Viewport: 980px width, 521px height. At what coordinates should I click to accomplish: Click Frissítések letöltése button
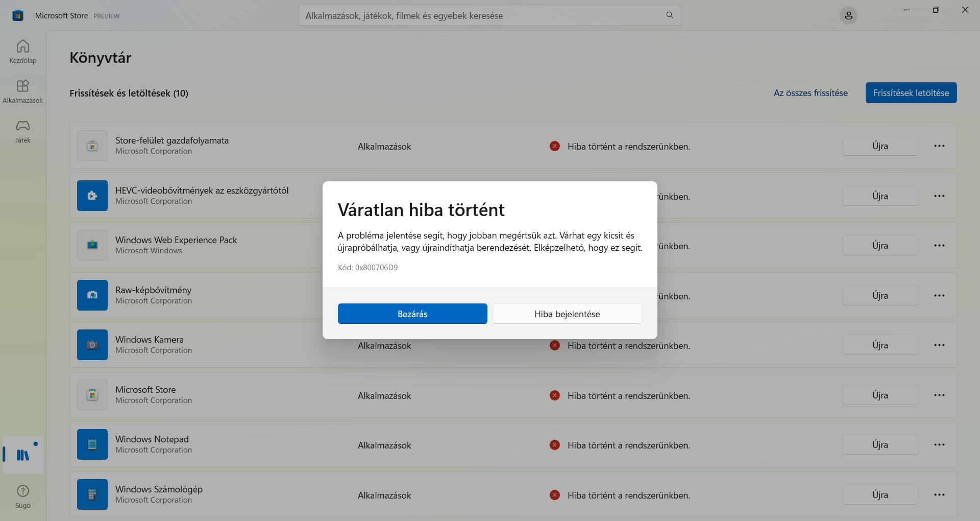tap(911, 92)
